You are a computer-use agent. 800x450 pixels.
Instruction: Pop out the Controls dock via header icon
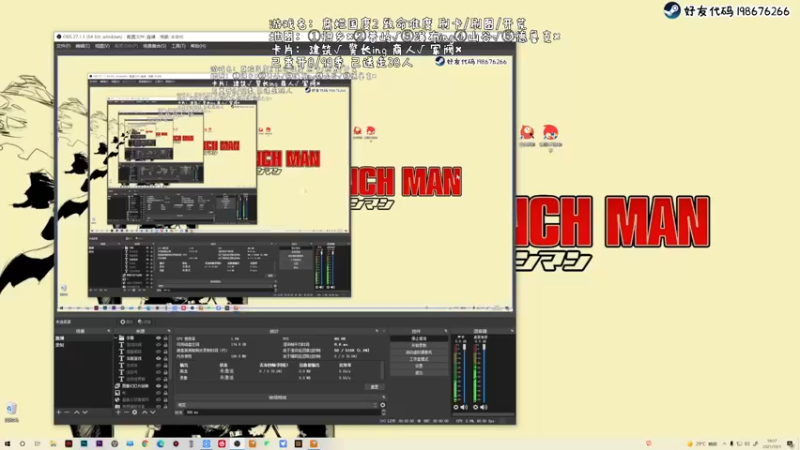point(445,331)
